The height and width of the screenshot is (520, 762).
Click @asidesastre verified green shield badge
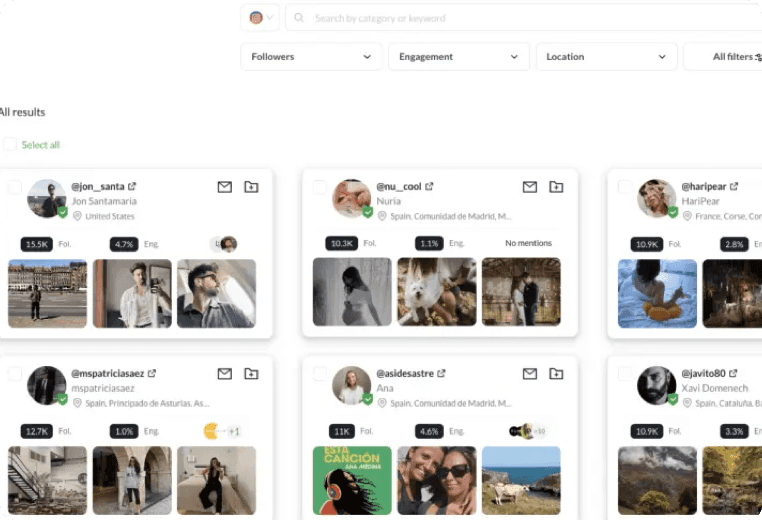point(367,399)
